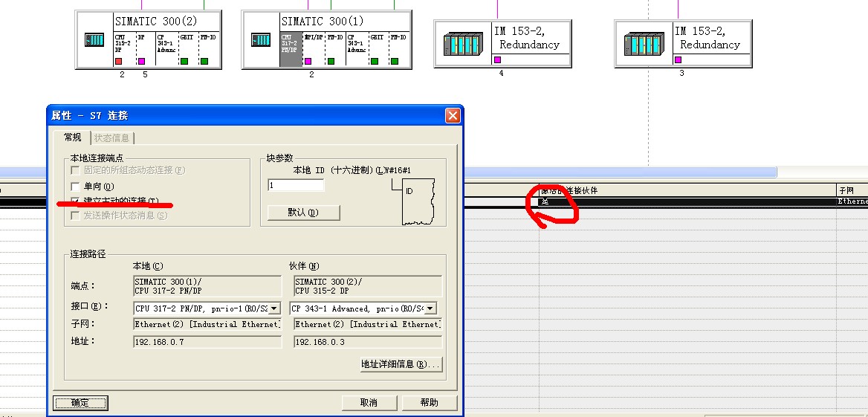The image size is (868, 417).
Task: Click the 发送操作状态消息 checkbox
Action: point(75,216)
